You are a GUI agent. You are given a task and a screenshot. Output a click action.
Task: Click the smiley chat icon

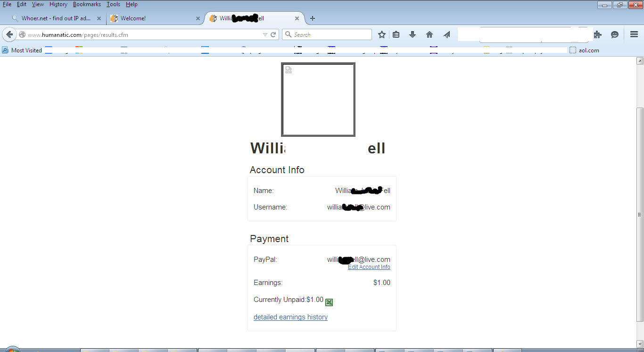click(x=615, y=34)
